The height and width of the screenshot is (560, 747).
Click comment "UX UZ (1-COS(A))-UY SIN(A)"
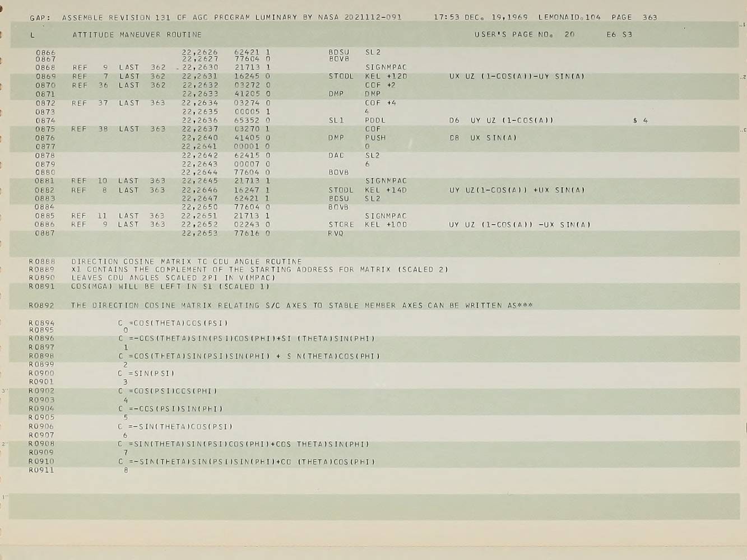tap(517, 76)
